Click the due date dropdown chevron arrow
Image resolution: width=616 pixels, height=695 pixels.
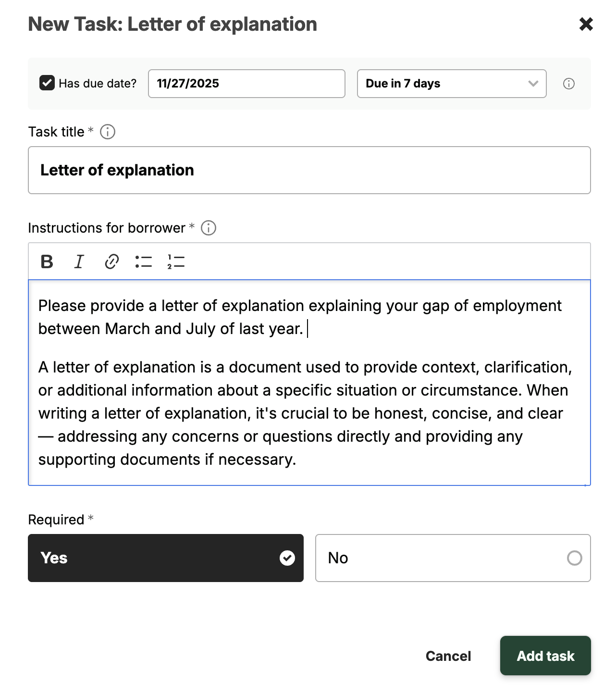coord(533,84)
